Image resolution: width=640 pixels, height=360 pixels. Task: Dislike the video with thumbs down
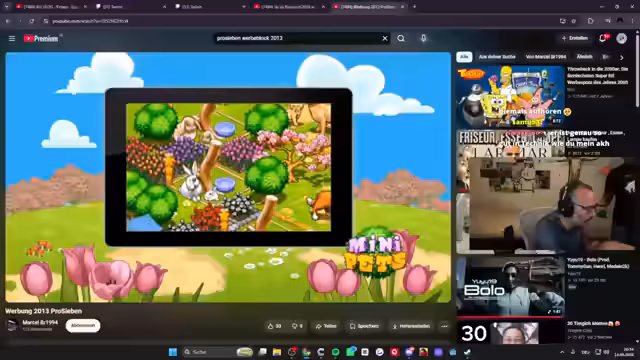[297, 326]
